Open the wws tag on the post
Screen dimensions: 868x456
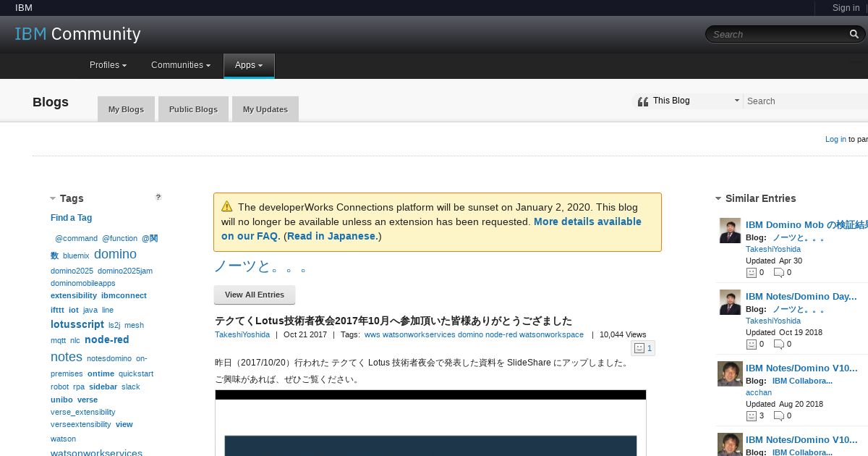tap(372, 334)
